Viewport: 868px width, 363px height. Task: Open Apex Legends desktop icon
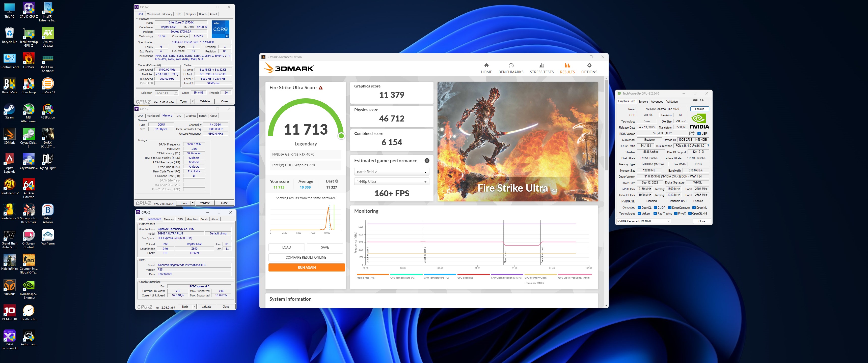tap(9, 164)
